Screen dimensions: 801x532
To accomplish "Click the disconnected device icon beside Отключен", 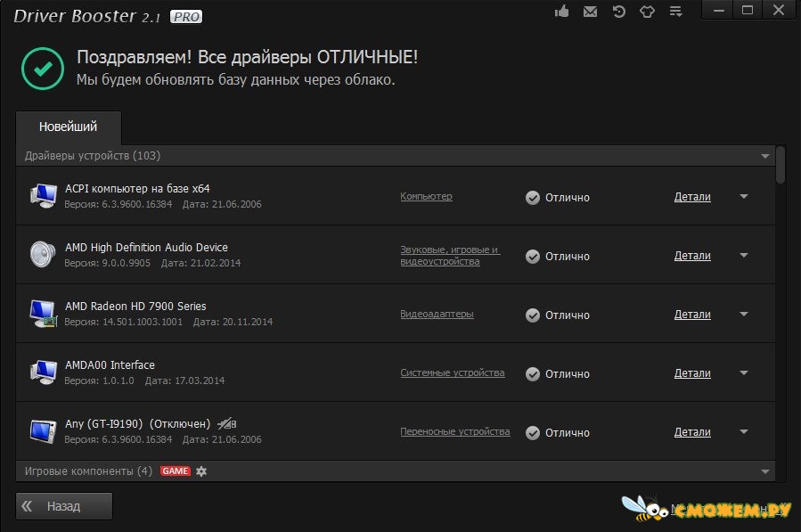I will coord(227,423).
